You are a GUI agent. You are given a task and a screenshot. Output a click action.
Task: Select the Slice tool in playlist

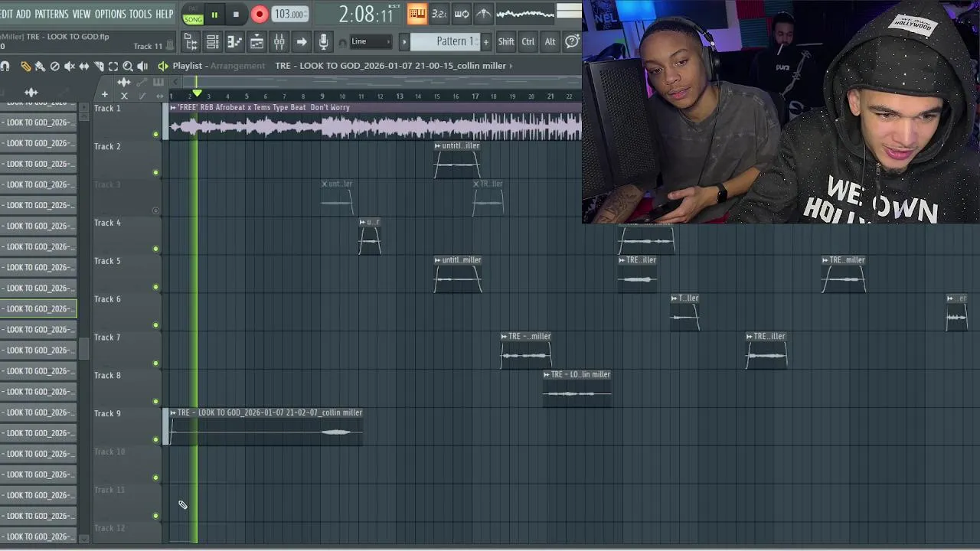(x=99, y=67)
